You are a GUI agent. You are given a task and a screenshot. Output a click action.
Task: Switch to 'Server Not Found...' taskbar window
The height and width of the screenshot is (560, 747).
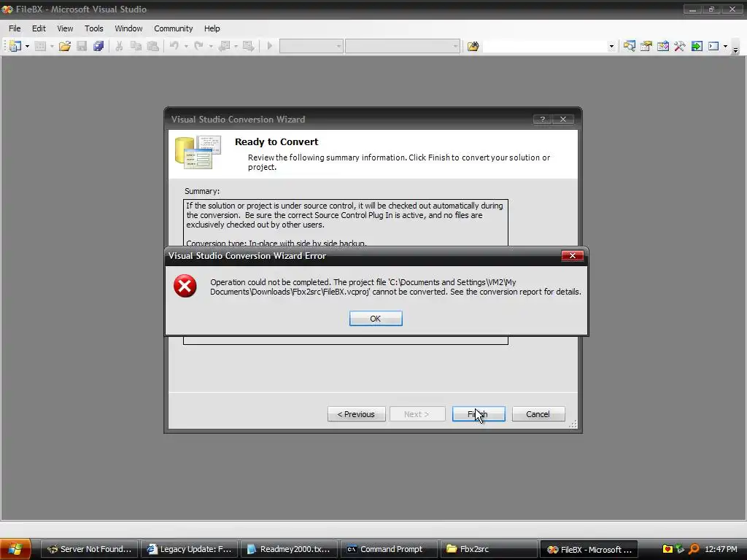(89, 549)
